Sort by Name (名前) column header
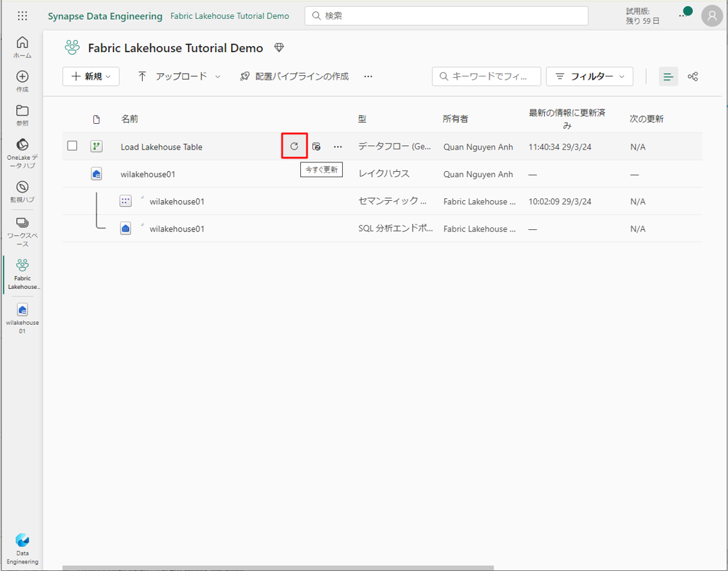The height and width of the screenshot is (571, 728). tap(130, 119)
